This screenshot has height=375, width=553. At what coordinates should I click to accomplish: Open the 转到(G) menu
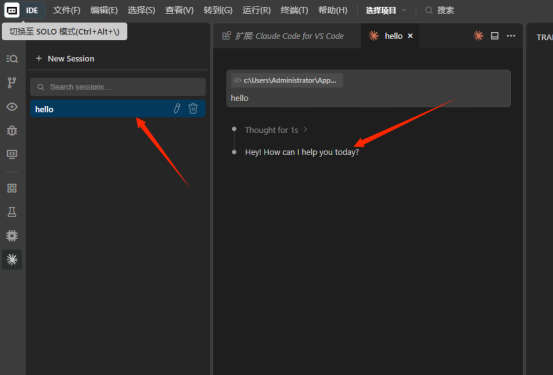pyautogui.click(x=218, y=10)
